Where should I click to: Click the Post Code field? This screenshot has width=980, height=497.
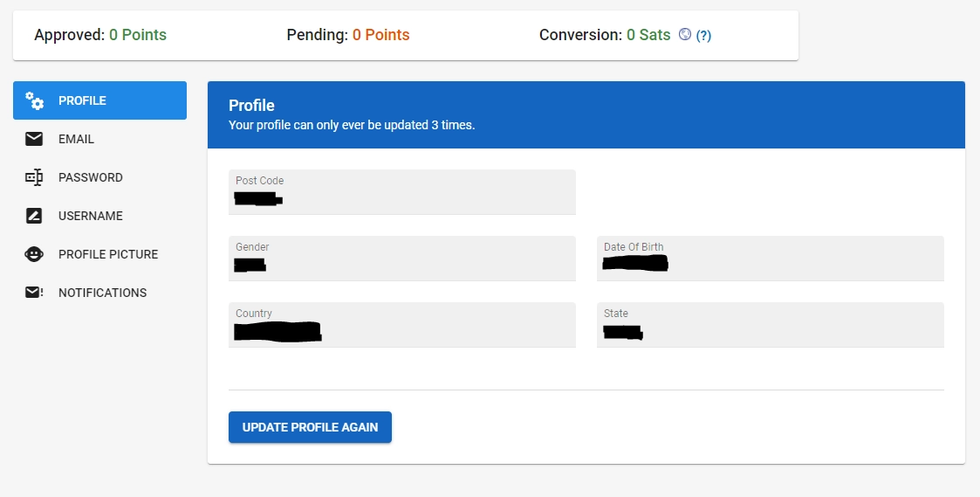tap(401, 192)
